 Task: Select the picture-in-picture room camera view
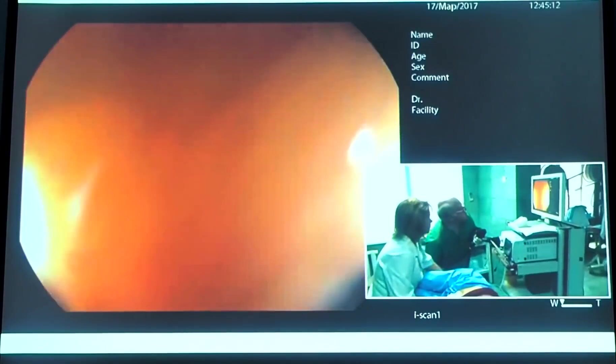488,231
